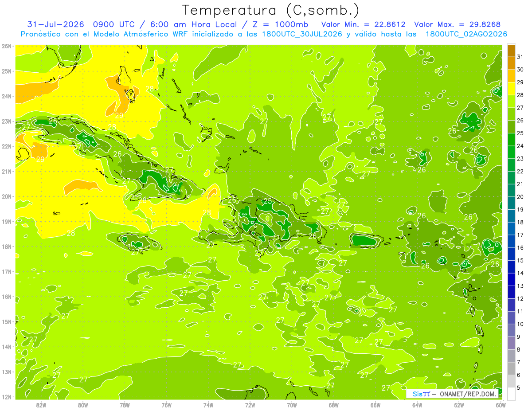Click the brown swatch above 31 on the color scale

(511, 51)
